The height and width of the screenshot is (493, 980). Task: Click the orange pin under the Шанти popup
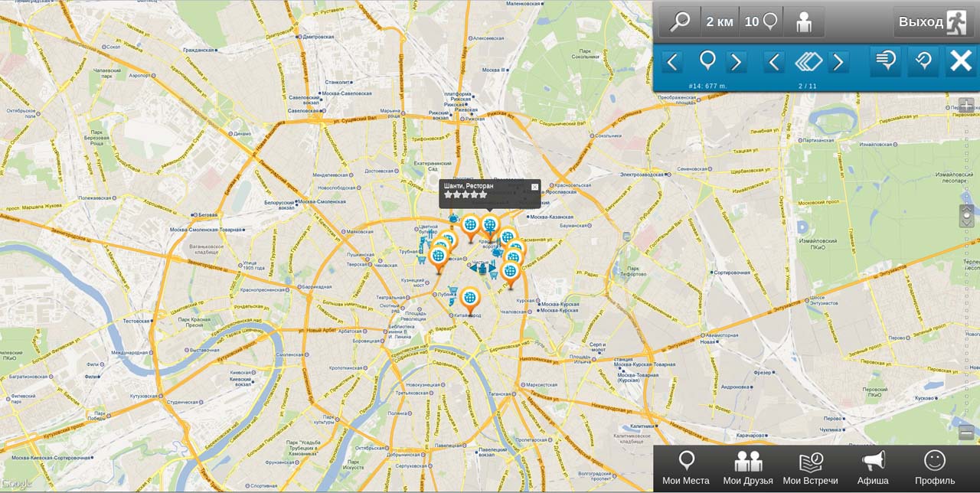(x=490, y=227)
